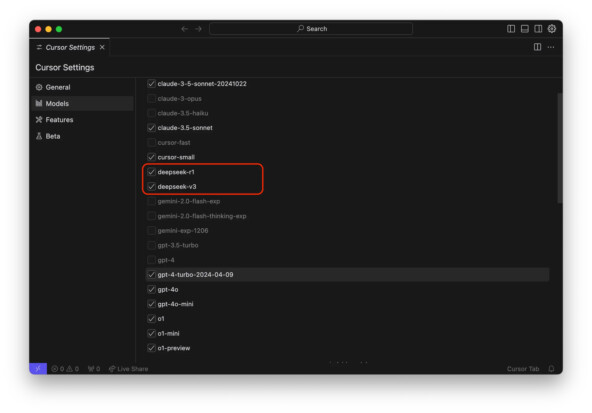Open the Beta settings section
This screenshot has height=413, width=592.
(82, 136)
